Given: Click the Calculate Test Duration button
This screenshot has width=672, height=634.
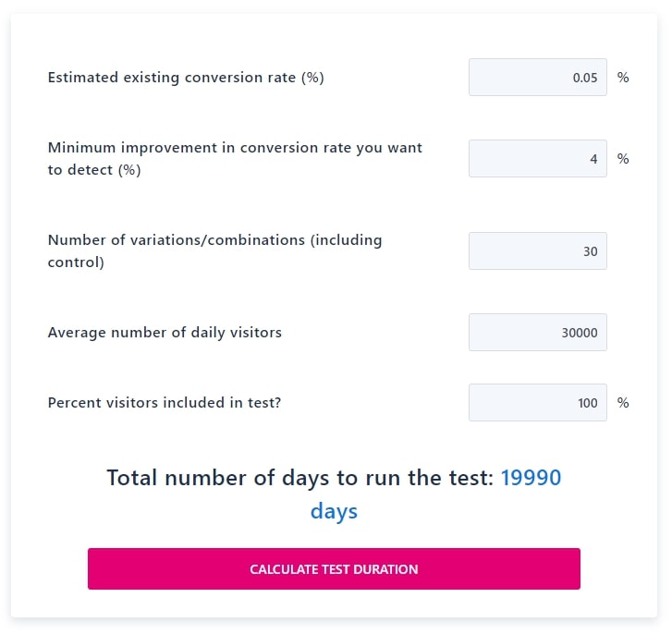Looking at the screenshot, I should (334, 569).
